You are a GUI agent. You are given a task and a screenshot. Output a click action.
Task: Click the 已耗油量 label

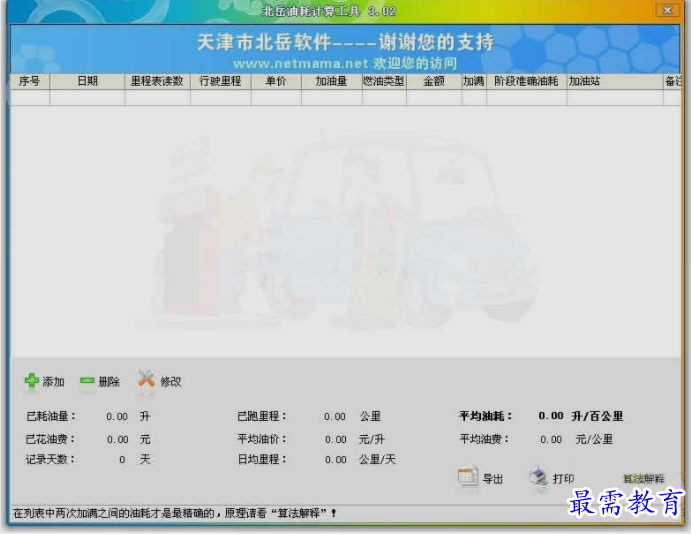pyautogui.click(x=51, y=416)
